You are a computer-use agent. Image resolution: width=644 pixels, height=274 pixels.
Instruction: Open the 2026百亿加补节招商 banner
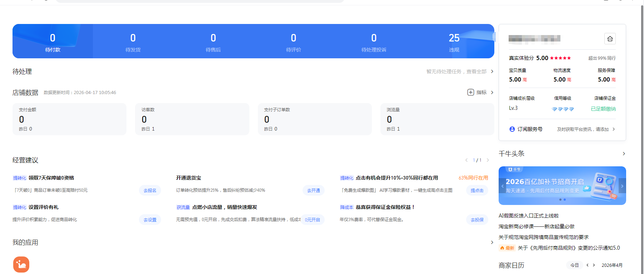[x=562, y=186]
